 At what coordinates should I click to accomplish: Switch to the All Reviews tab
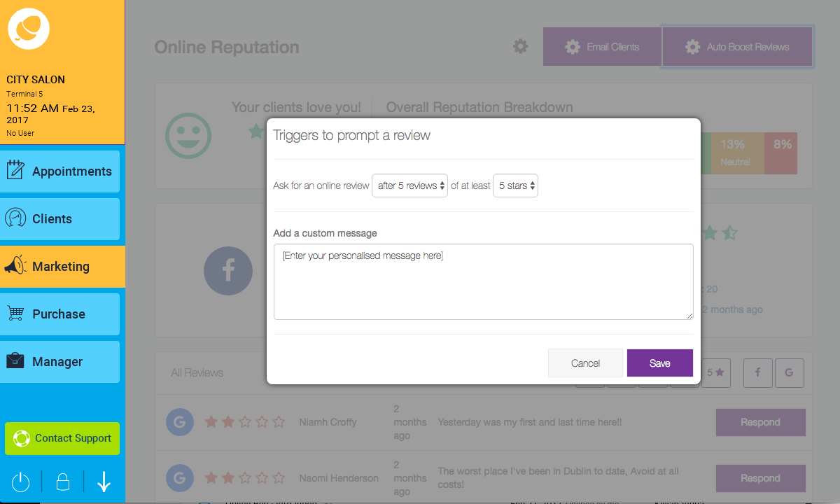click(x=197, y=373)
